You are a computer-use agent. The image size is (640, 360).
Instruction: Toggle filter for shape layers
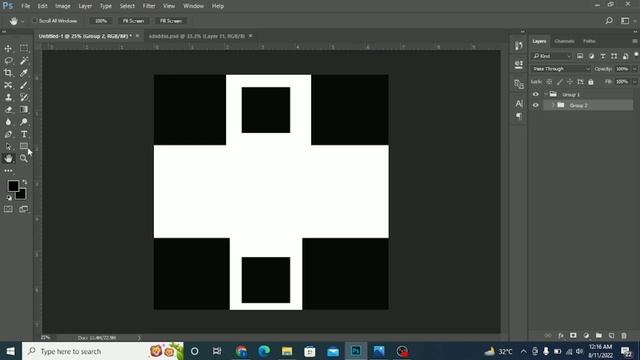click(614, 56)
